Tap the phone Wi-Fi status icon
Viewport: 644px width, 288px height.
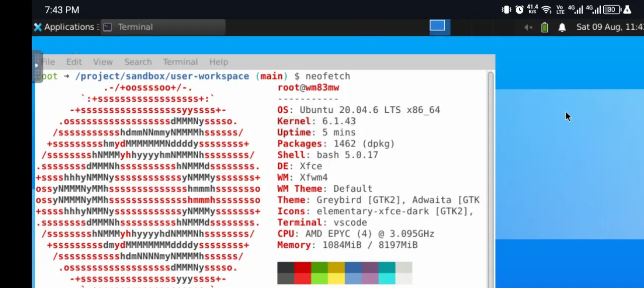click(x=546, y=10)
